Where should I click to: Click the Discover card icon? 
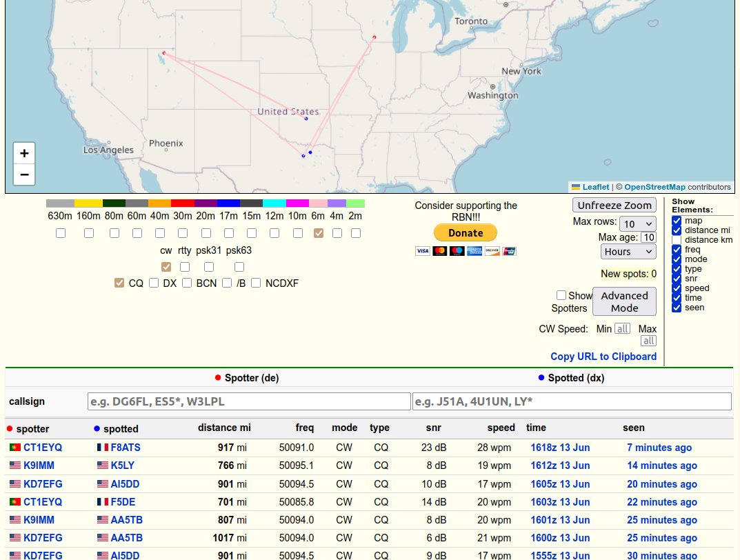492,251
